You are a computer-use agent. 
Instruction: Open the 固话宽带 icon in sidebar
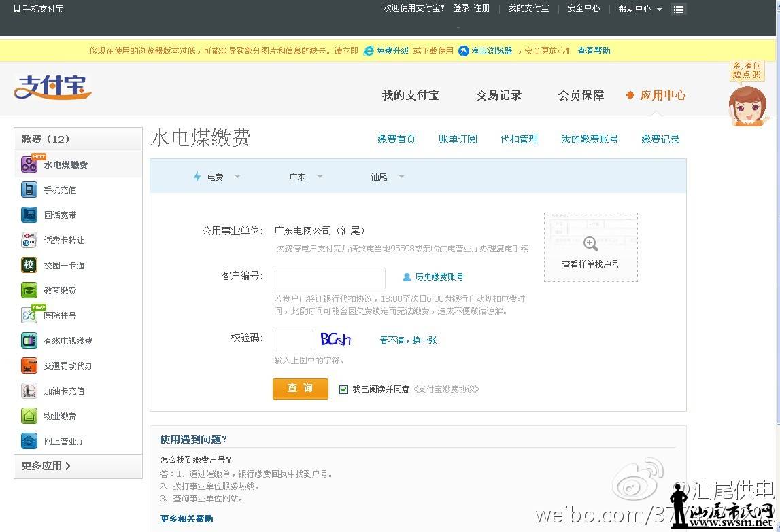pyautogui.click(x=29, y=215)
